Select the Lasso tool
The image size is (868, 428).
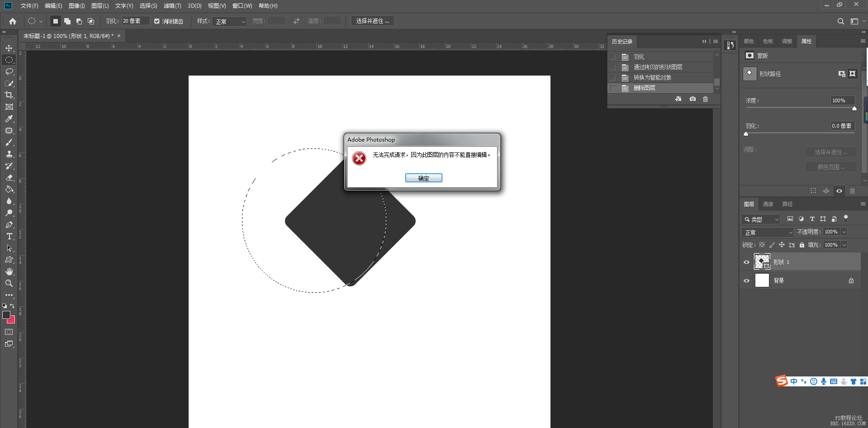(x=9, y=71)
